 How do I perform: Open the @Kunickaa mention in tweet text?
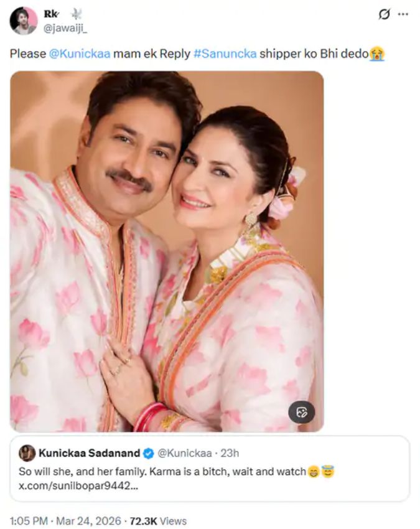coord(79,54)
